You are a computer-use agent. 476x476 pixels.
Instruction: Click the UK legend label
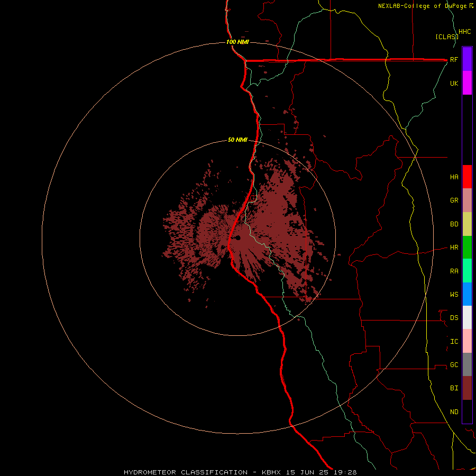pyautogui.click(x=454, y=83)
